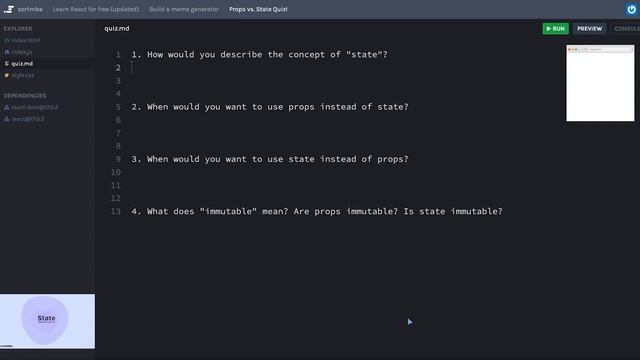
Task: Click the index.js file icon
Action: 7,52
